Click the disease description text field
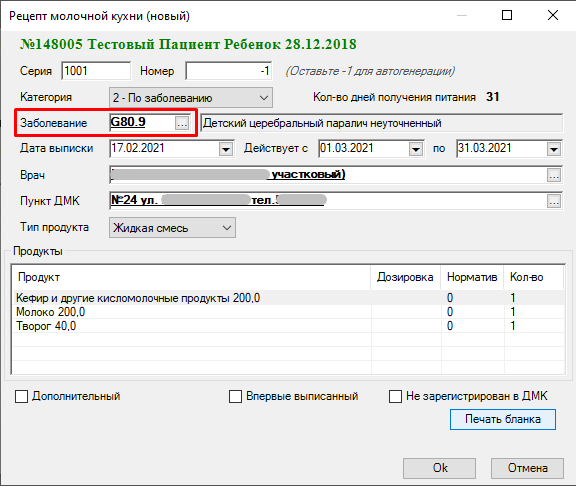 [382, 123]
